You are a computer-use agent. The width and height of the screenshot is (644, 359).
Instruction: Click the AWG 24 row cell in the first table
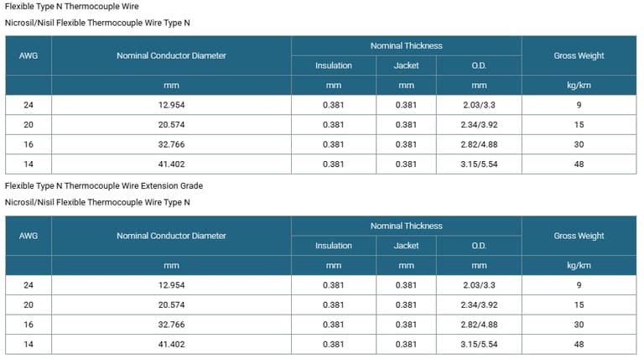point(29,105)
